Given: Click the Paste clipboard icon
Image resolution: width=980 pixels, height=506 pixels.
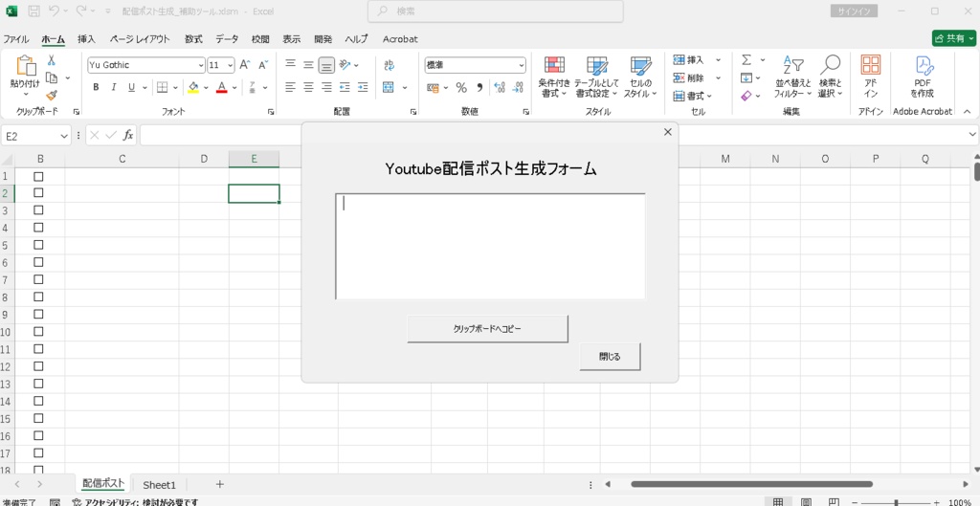Looking at the screenshot, I should point(25,66).
